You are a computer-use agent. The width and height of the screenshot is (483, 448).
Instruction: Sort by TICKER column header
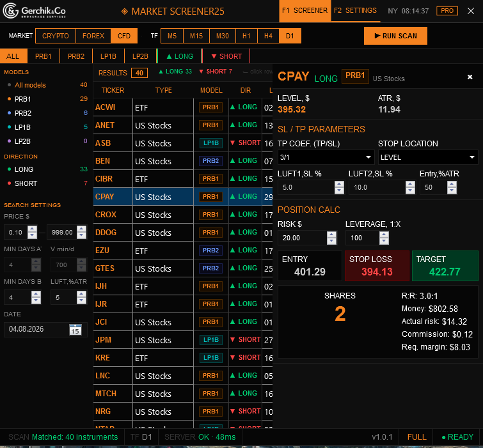point(113,91)
